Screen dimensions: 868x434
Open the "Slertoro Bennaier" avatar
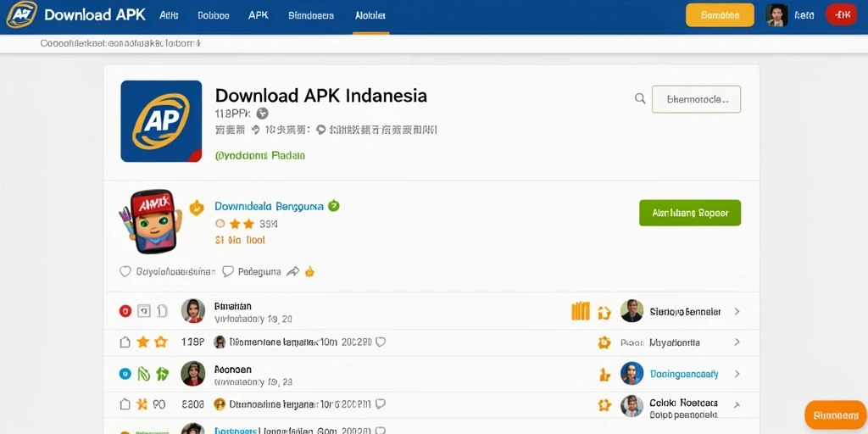[x=632, y=311]
